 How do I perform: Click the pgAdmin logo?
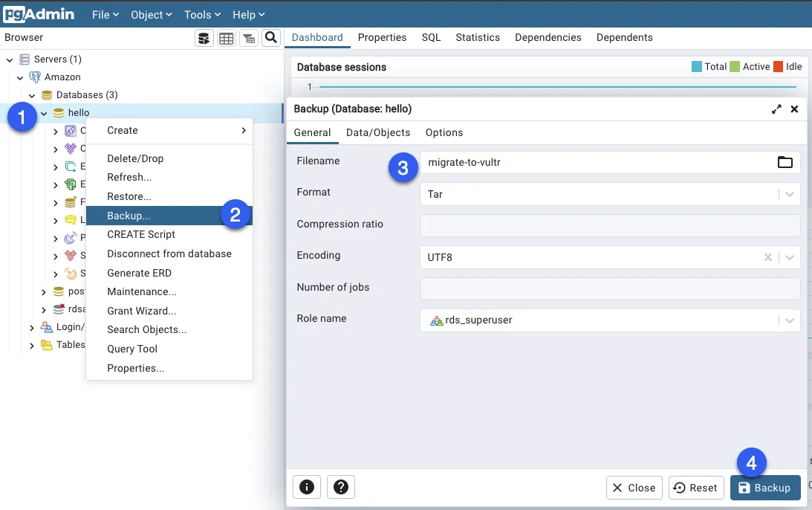(x=39, y=14)
